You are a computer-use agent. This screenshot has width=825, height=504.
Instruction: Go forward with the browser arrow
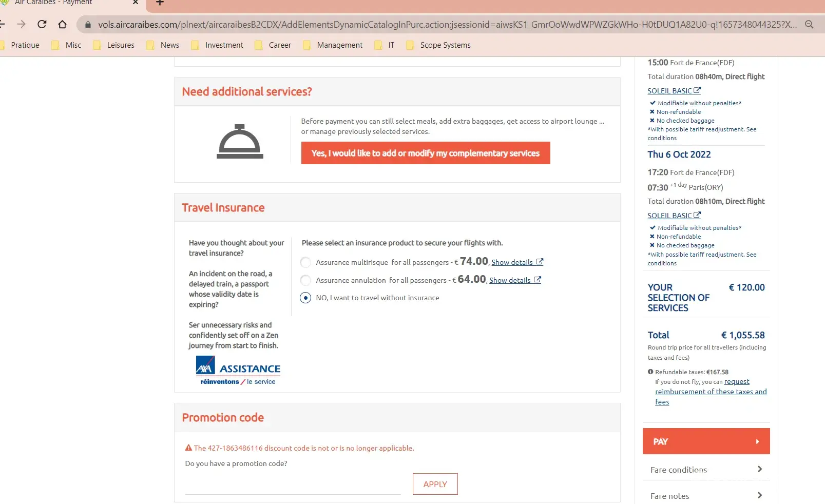click(x=21, y=24)
